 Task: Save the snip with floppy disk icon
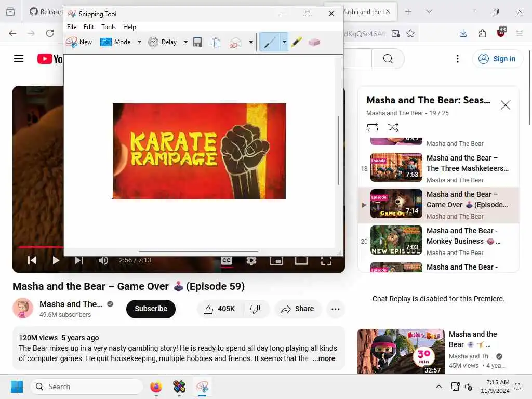click(x=197, y=42)
